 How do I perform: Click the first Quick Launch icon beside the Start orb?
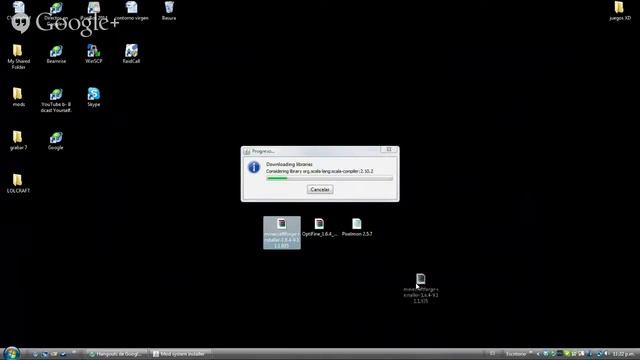click(x=35, y=354)
